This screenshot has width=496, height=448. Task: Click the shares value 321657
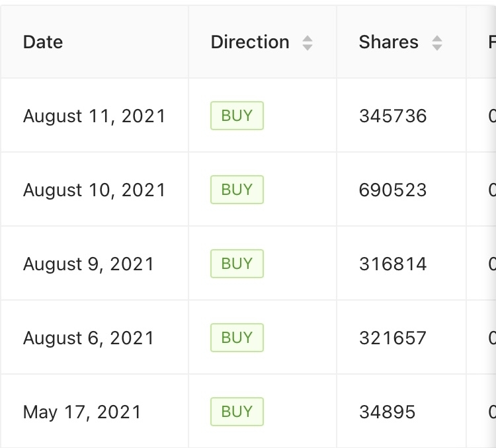[393, 338]
